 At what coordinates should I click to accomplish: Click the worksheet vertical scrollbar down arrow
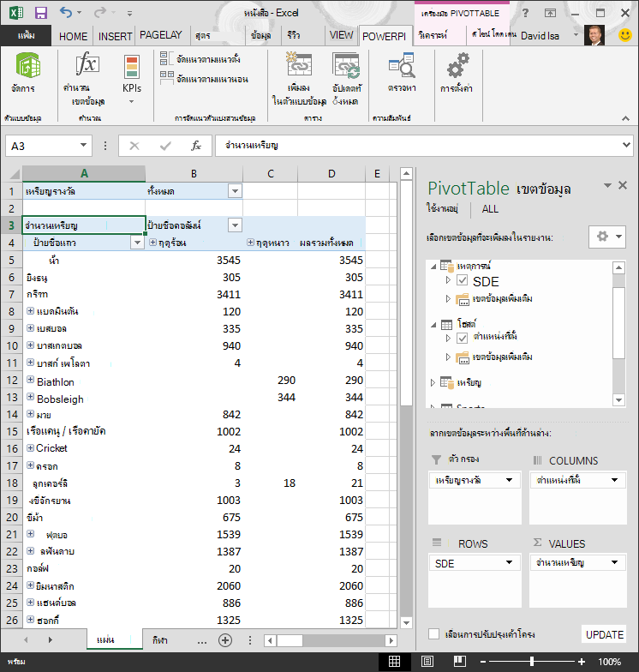(406, 622)
